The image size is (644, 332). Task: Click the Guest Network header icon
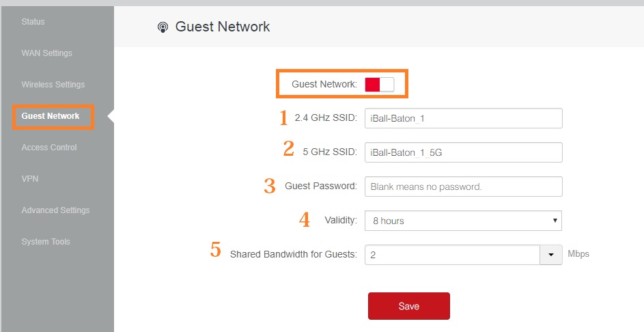pyautogui.click(x=163, y=27)
